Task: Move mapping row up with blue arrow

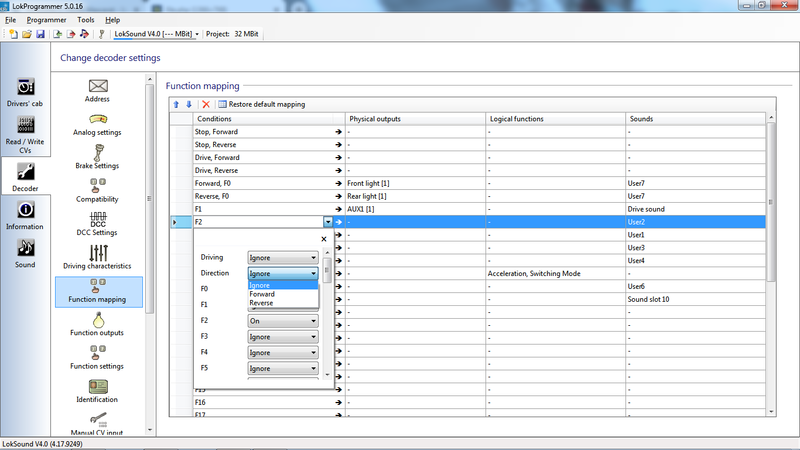Action: [x=177, y=104]
